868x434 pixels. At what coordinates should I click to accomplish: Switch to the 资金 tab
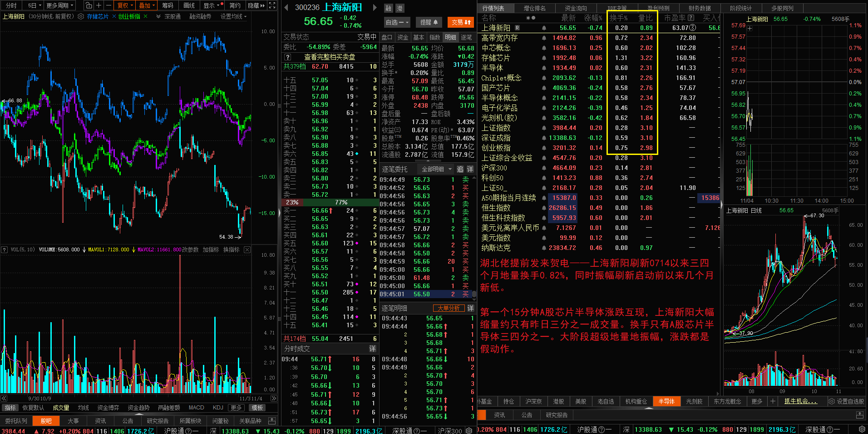403,37
